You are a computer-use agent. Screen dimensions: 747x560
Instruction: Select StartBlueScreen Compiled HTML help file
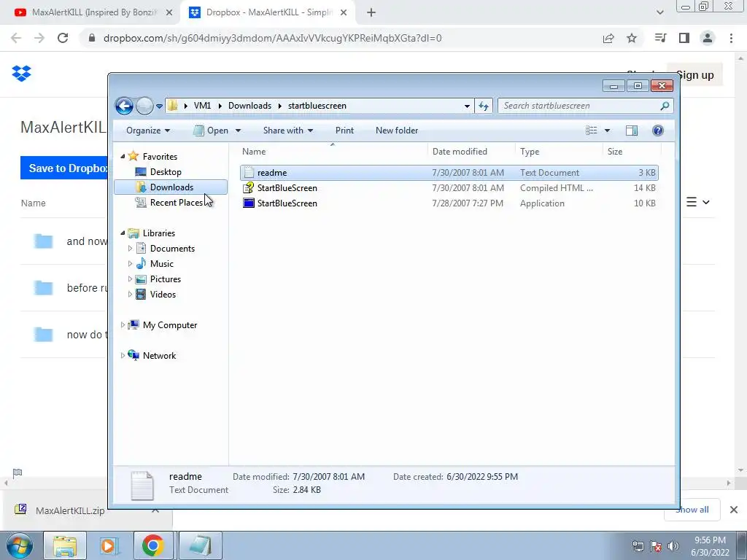[449, 187]
